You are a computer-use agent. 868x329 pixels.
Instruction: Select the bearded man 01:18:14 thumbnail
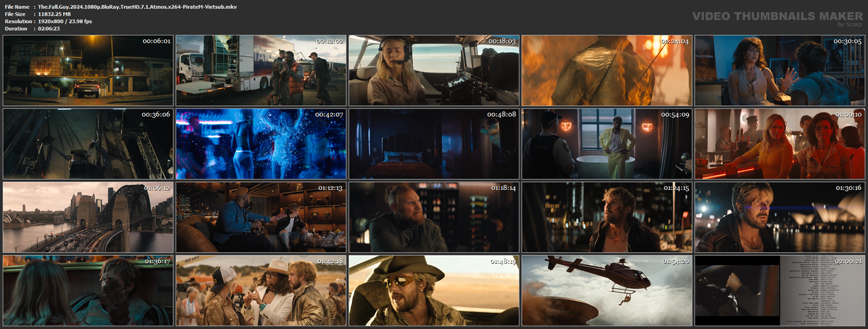[434, 217]
